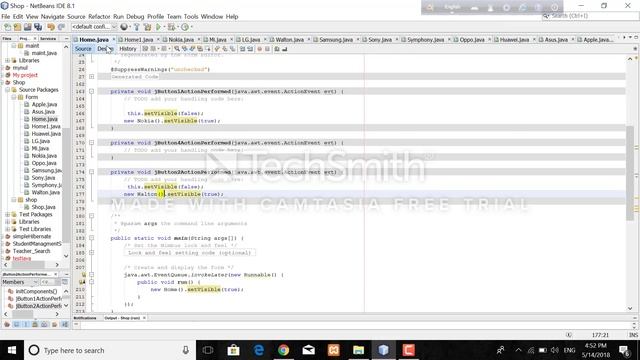Click the shift line right icon
640x360 pixels.
click(249, 49)
